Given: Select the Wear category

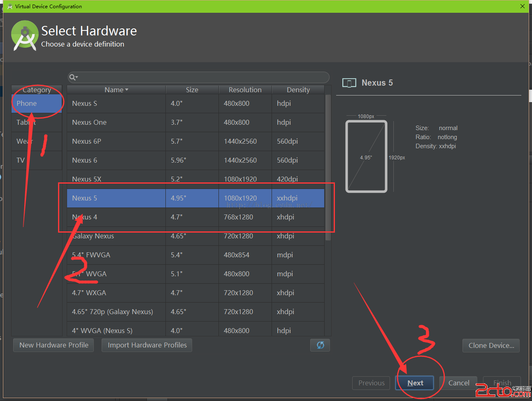Looking at the screenshot, I should tap(37, 141).
